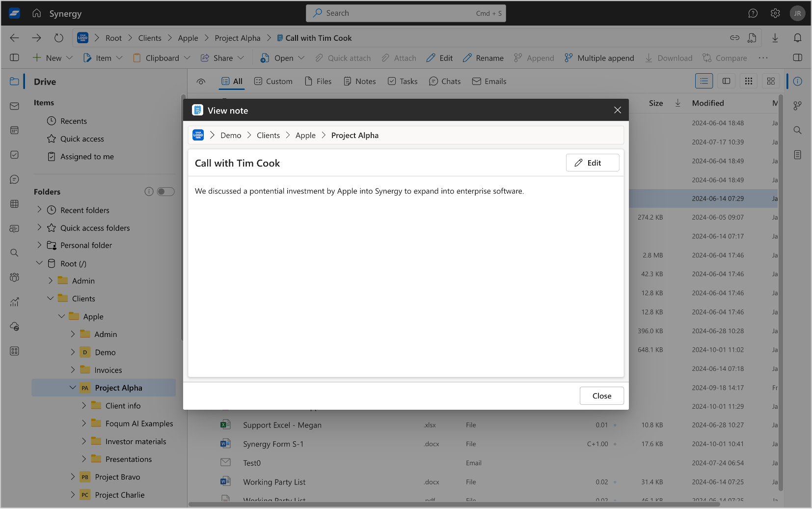
Task: Collapse the Clients folder node
Action: pos(51,298)
